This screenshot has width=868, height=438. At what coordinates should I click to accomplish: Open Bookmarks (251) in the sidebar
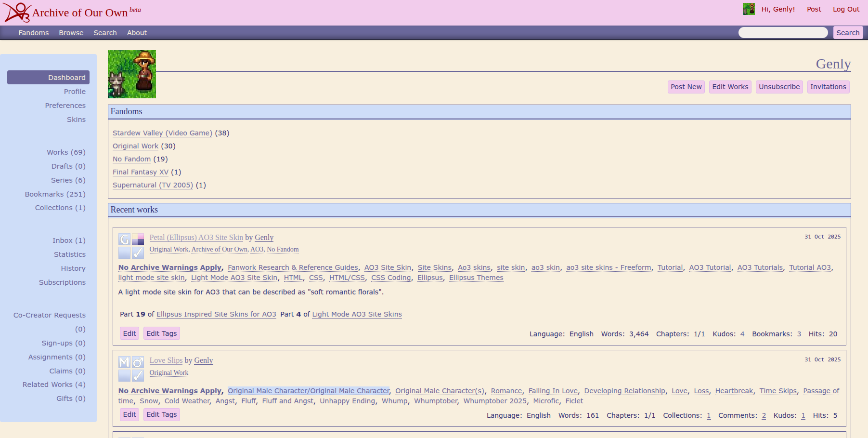pos(55,194)
